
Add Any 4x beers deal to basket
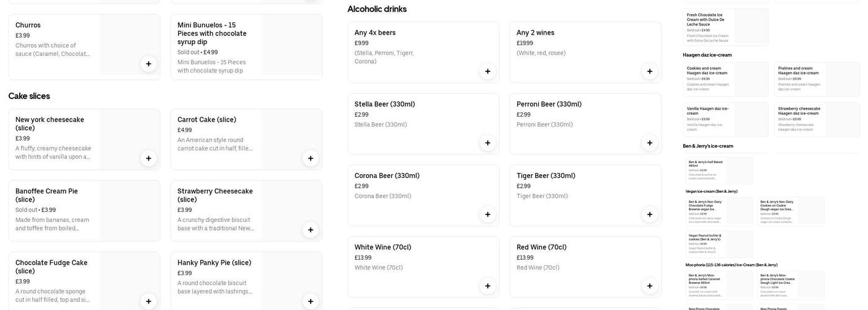[x=487, y=71]
